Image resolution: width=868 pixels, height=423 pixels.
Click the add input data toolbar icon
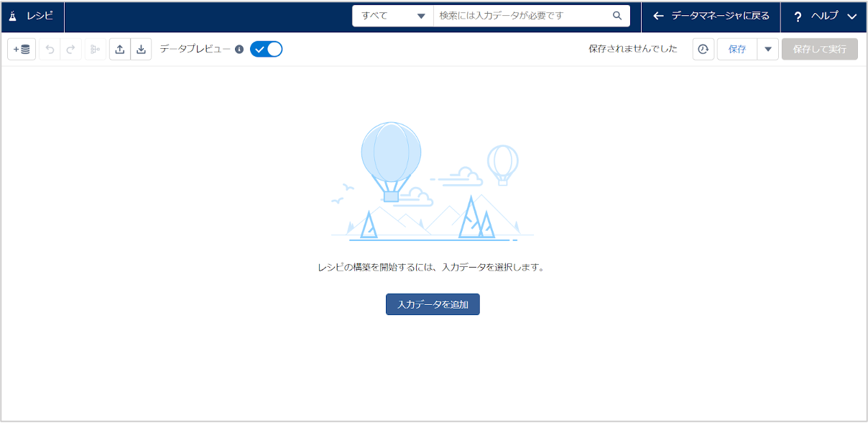click(x=22, y=50)
